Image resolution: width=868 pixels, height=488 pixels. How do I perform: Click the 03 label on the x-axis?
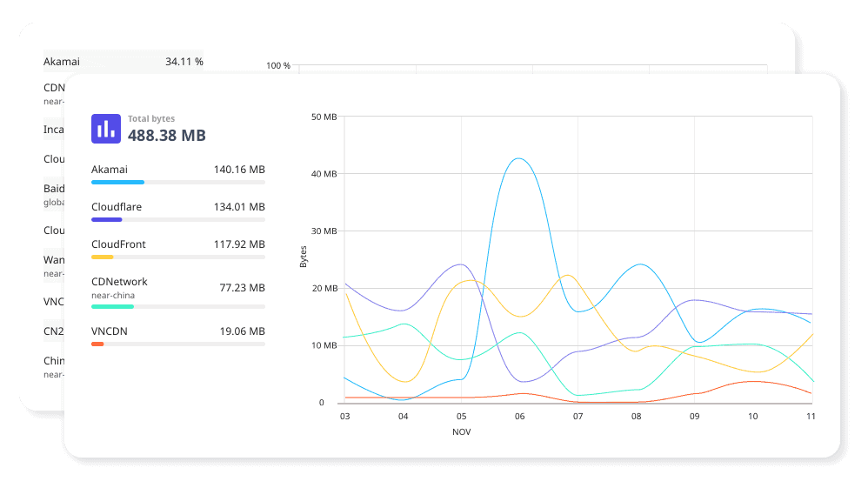click(x=345, y=416)
